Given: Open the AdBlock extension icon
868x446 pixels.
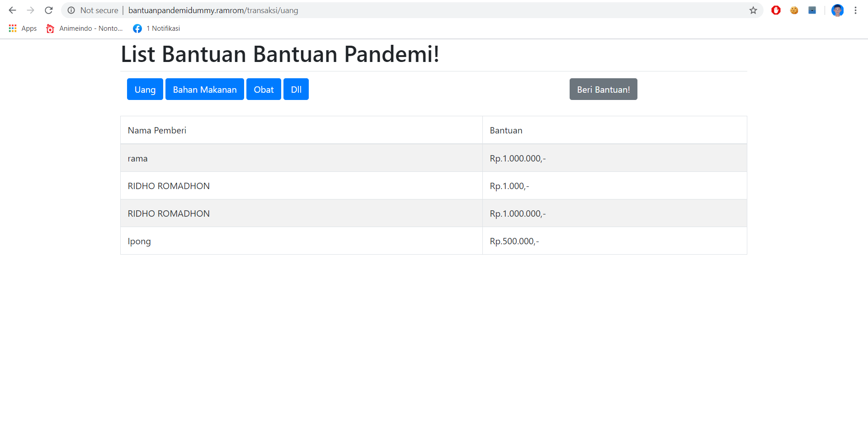Looking at the screenshot, I should (x=776, y=10).
